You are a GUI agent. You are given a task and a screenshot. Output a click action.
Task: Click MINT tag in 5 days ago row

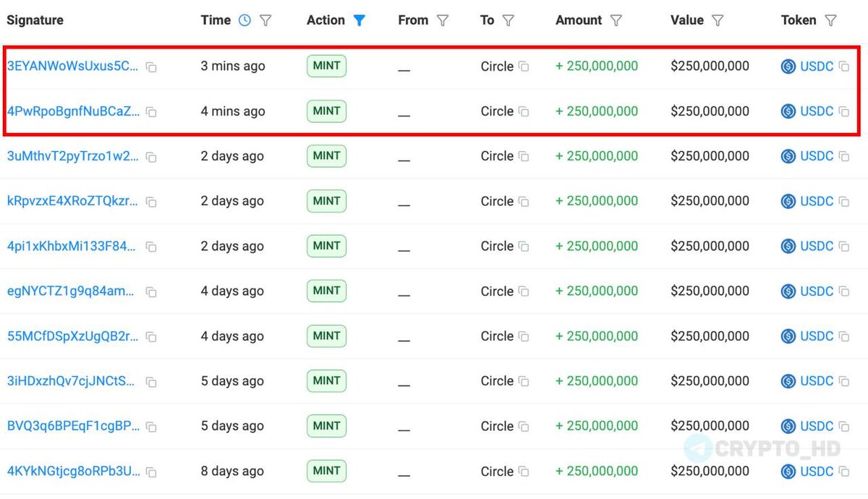pos(326,380)
